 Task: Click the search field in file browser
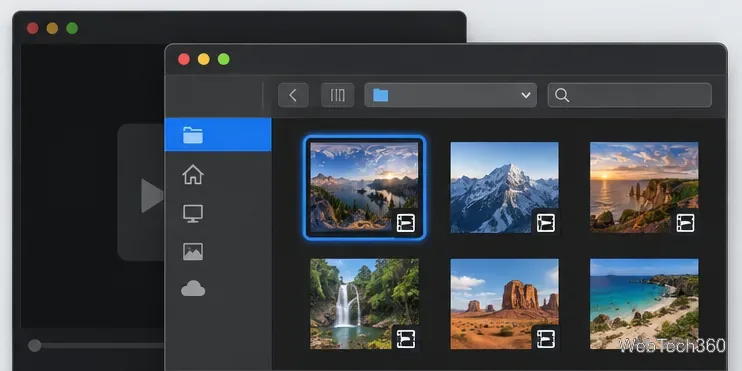coord(629,95)
